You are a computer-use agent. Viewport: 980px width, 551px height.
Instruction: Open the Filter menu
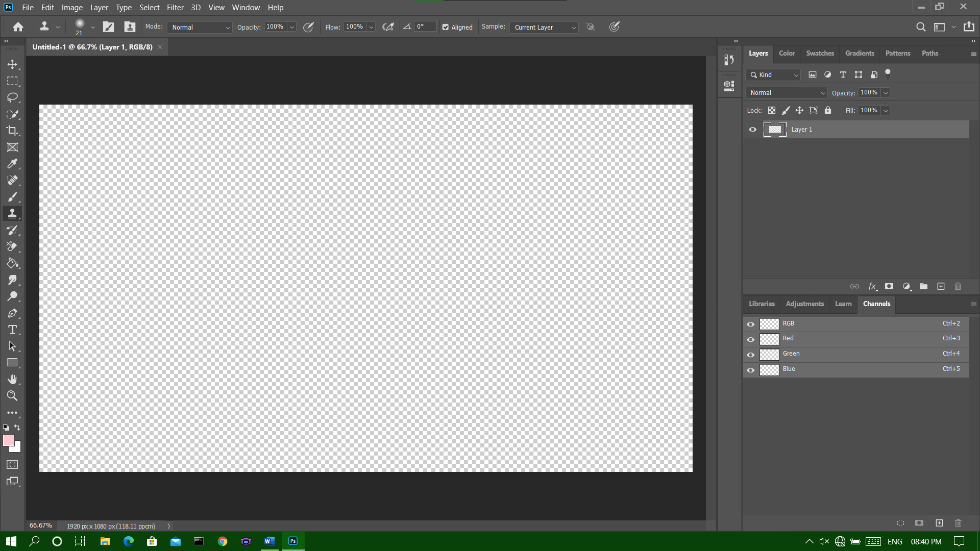(x=175, y=8)
